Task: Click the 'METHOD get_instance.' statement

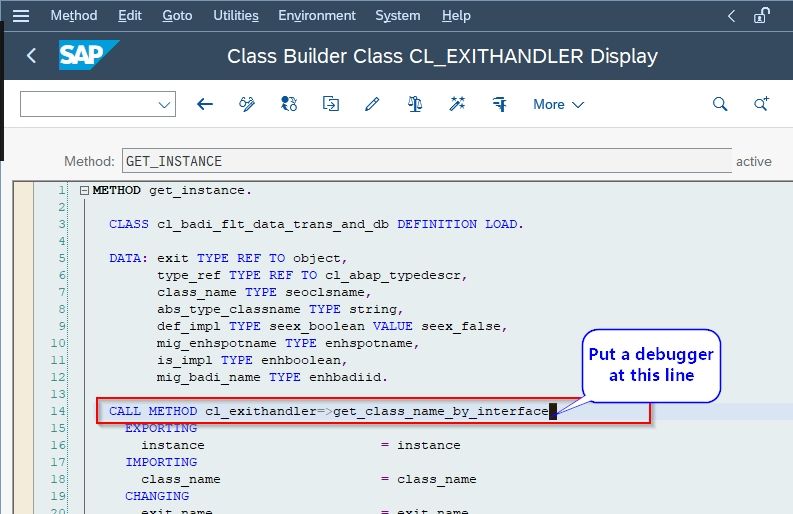Action: coord(172,190)
